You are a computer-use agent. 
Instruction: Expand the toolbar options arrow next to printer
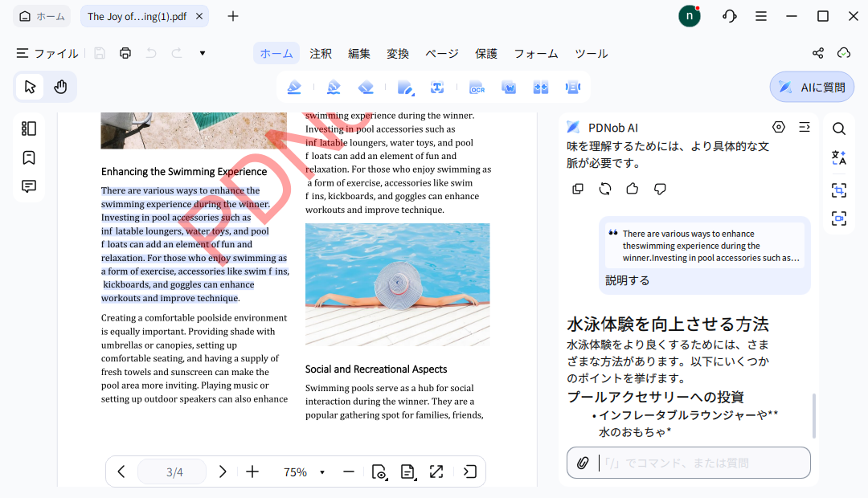click(x=202, y=53)
